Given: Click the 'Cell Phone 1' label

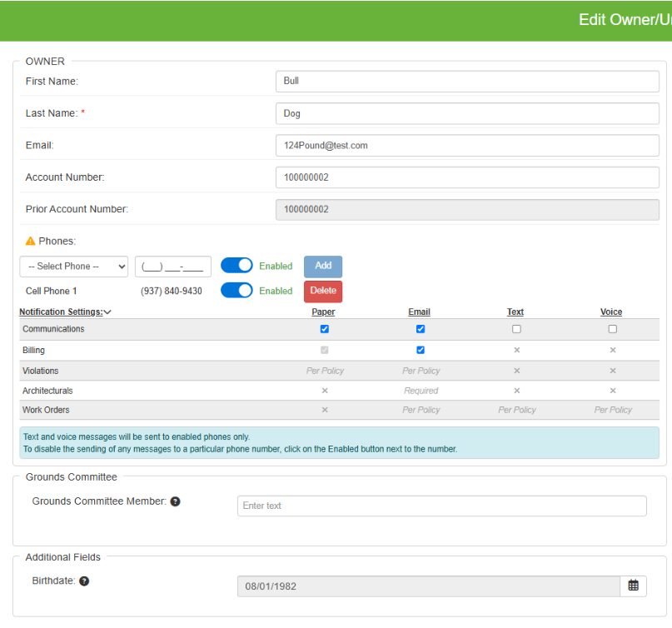Looking at the screenshot, I should point(51,291).
